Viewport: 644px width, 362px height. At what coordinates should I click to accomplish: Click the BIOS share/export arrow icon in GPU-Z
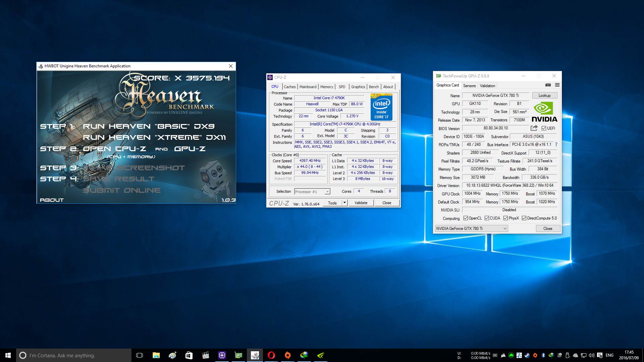[x=534, y=128]
